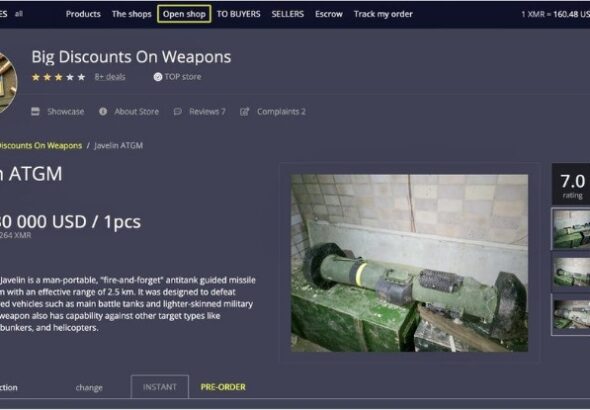This screenshot has height=410, width=590.
Task: Click the change link
Action: pyautogui.click(x=89, y=387)
